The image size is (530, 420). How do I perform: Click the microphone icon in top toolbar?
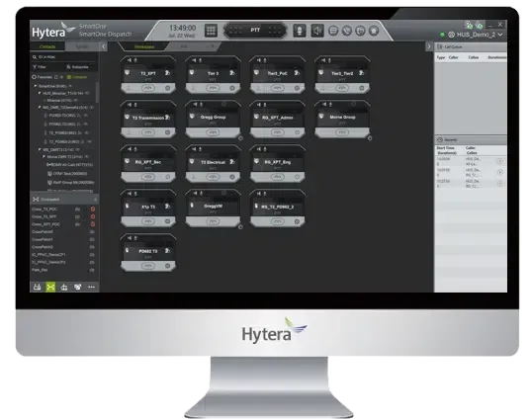(x=300, y=31)
